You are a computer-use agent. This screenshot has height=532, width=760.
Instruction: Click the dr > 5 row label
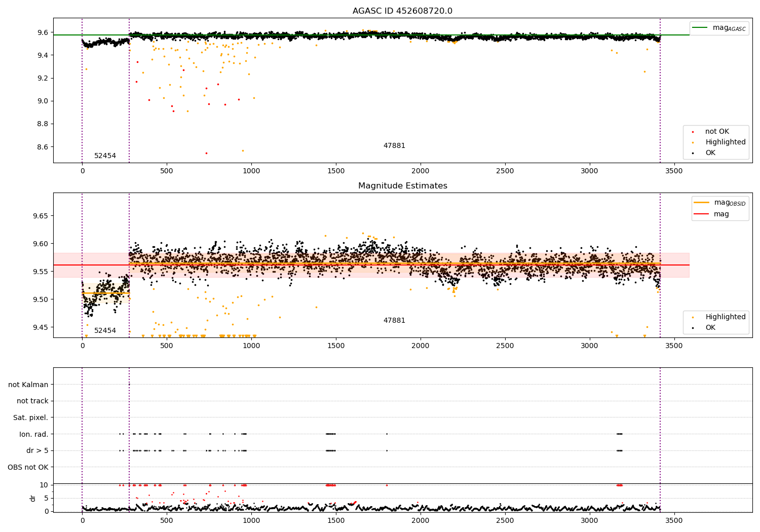click(37, 451)
